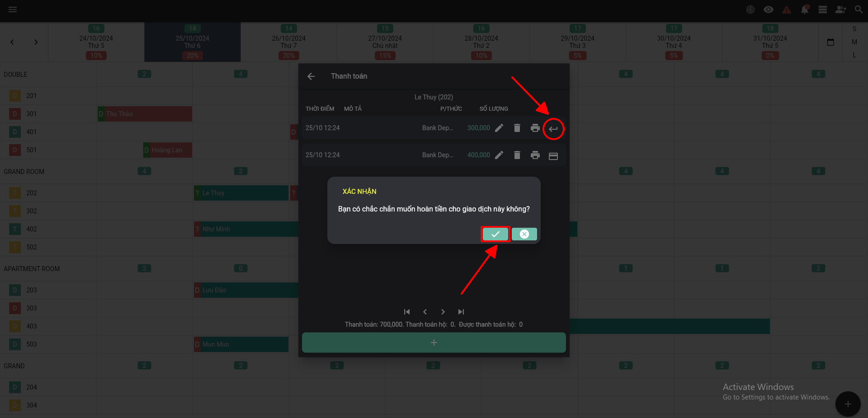Click the add guest icon in top bar
Screen dimensions: 868x418
pyautogui.click(x=841, y=9)
